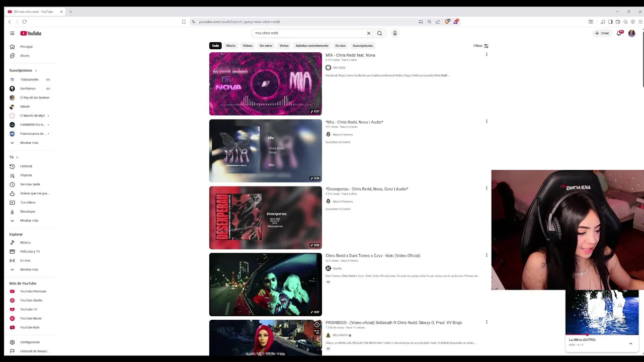This screenshot has height=362, width=644.
Task: Expand Tú section chevron
Action: pos(17,157)
